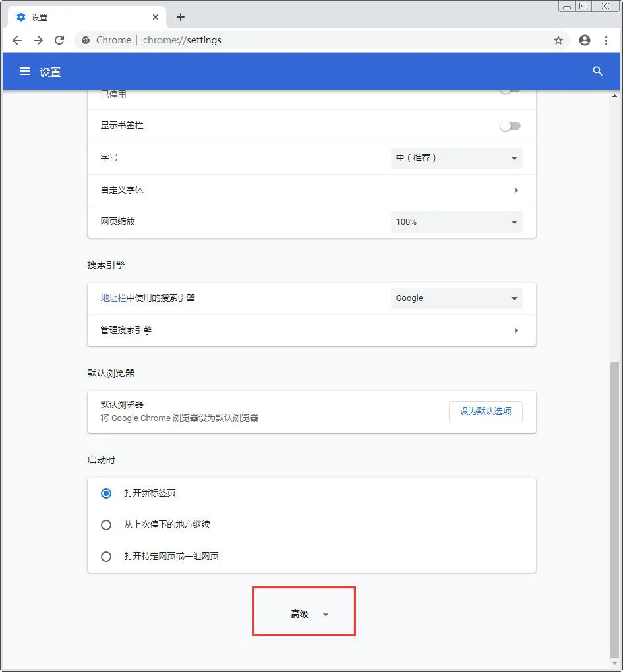Image resolution: width=623 pixels, height=672 pixels.
Task: Open Chrome's three-dot menu
Action: pos(606,40)
